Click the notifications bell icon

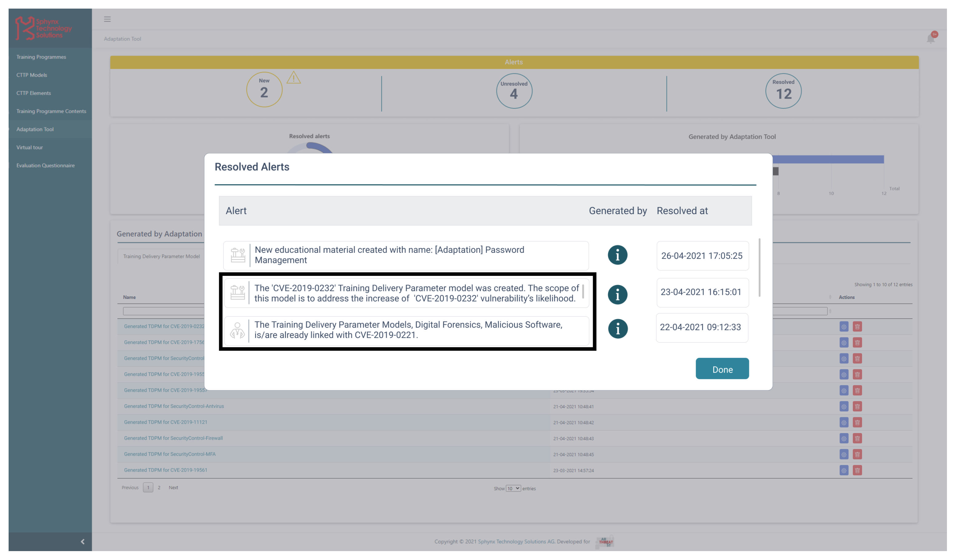pos(931,39)
